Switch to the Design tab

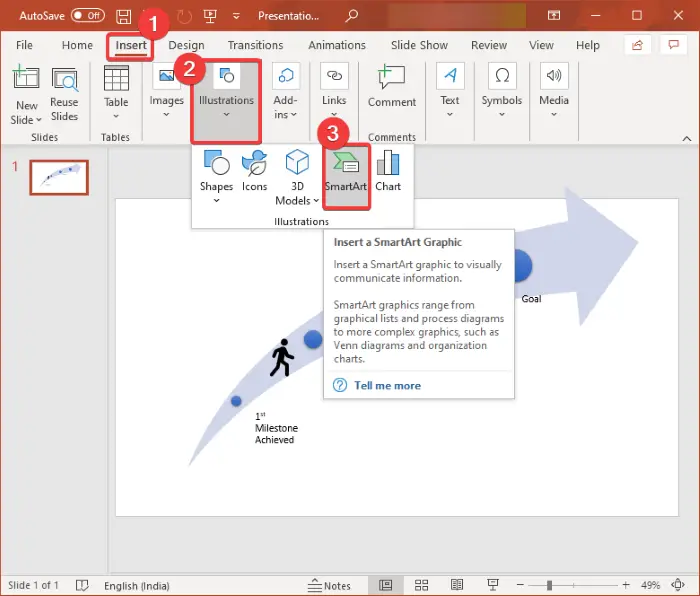pos(186,45)
